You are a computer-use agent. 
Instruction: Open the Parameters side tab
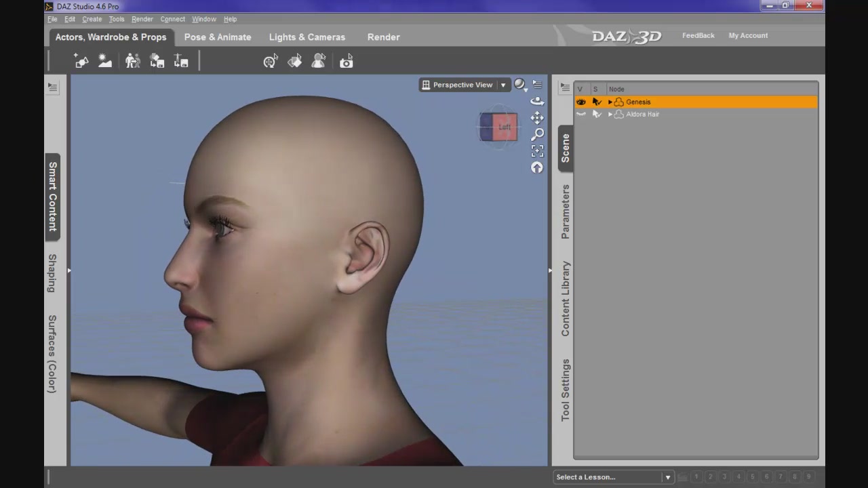coord(566,211)
